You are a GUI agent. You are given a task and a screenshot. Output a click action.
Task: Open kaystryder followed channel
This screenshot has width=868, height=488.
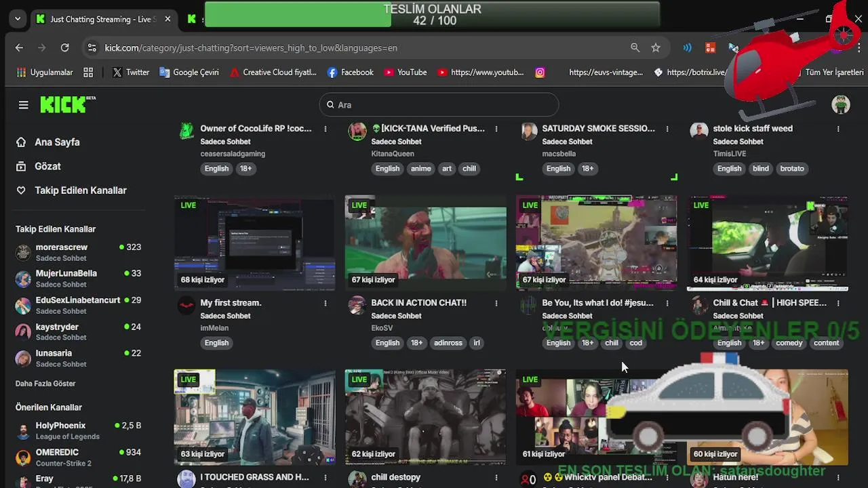[x=78, y=331]
